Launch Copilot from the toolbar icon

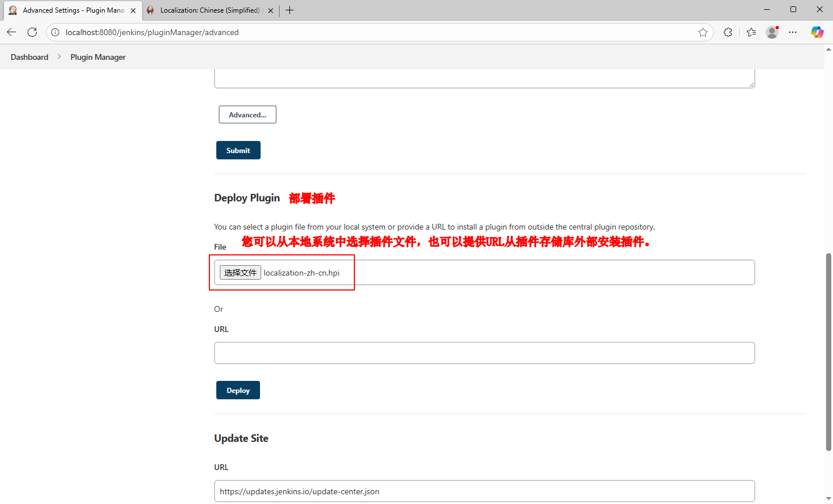tap(817, 32)
